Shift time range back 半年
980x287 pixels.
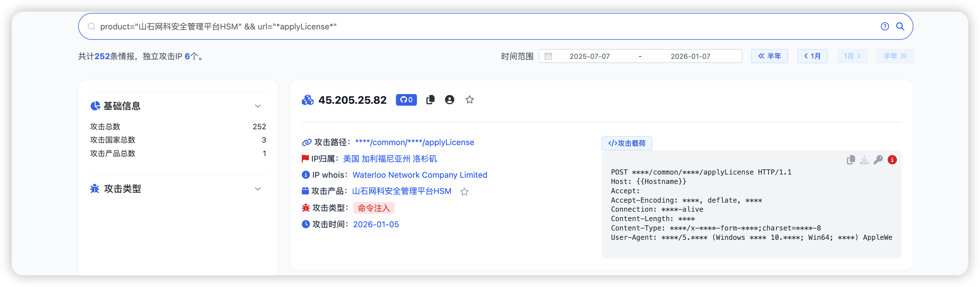click(x=769, y=56)
